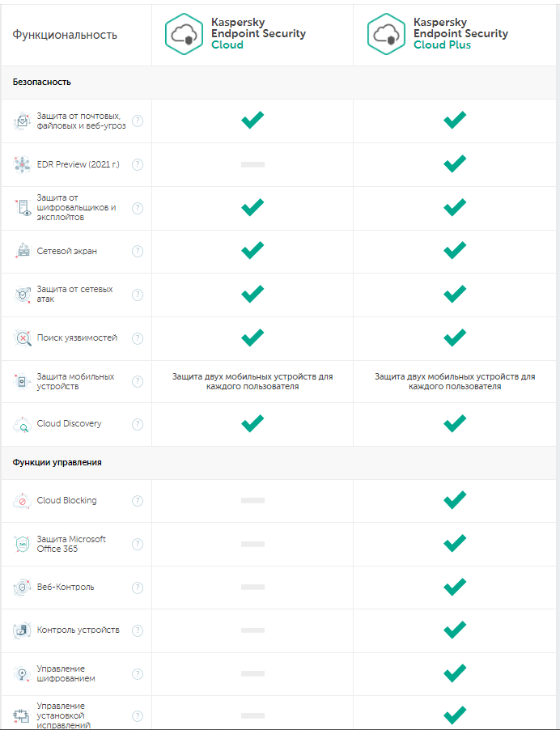Click the Cloud Blocking feature icon
This screenshot has width=560, height=730.
22,501
